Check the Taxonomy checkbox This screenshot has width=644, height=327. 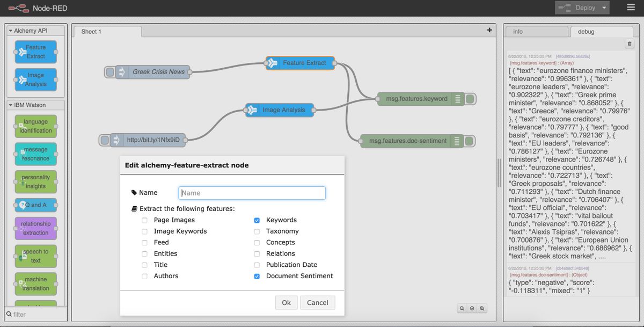tap(257, 231)
